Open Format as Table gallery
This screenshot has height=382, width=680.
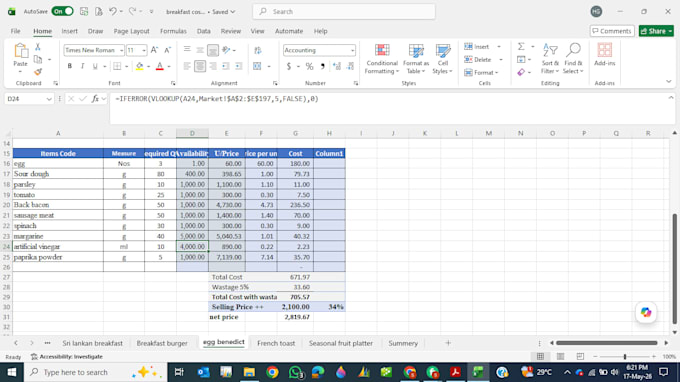click(415, 59)
